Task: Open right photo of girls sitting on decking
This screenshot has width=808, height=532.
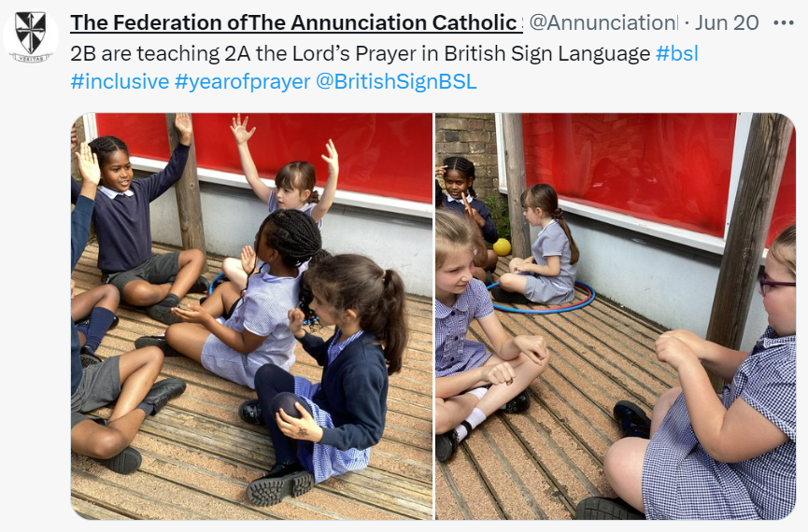Action: coord(616,316)
